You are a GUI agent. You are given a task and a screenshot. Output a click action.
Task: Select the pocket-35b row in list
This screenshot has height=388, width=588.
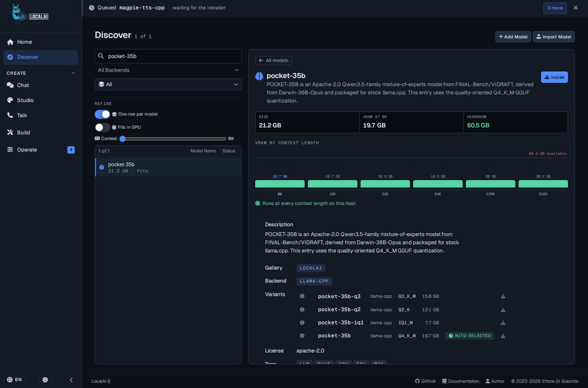pos(168,167)
